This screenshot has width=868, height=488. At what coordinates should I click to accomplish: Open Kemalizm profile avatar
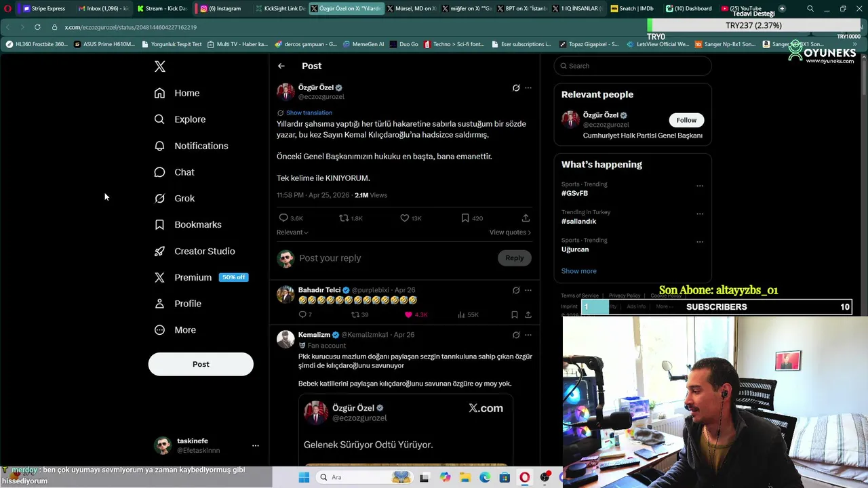(x=285, y=339)
